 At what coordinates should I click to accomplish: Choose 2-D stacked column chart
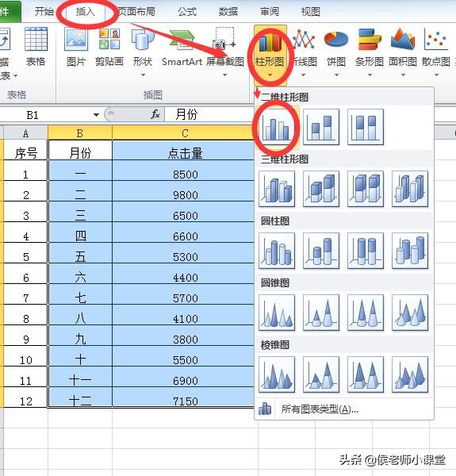click(x=321, y=127)
